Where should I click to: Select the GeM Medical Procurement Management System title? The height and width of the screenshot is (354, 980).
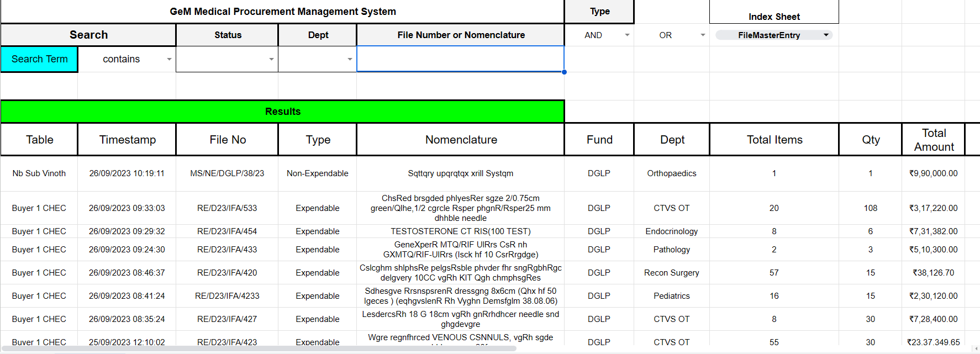click(x=282, y=11)
